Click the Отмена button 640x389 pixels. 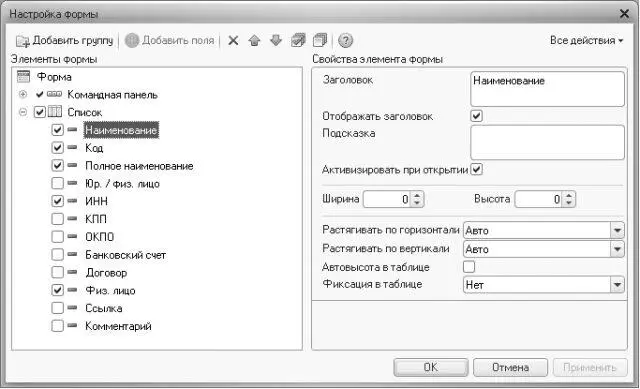click(x=510, y=367)
